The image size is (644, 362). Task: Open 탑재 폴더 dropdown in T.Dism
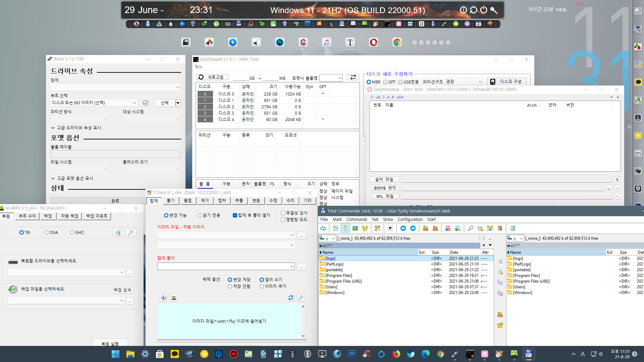click(x=226, y=266)
